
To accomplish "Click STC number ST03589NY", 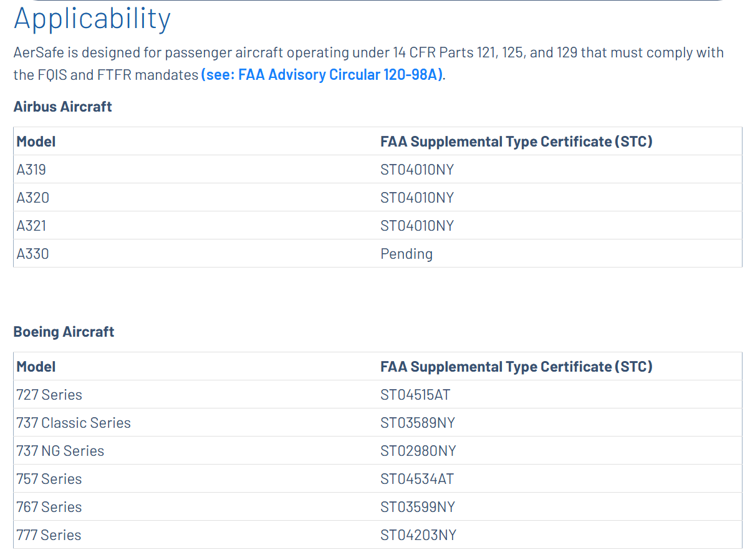I will point(418,423).
